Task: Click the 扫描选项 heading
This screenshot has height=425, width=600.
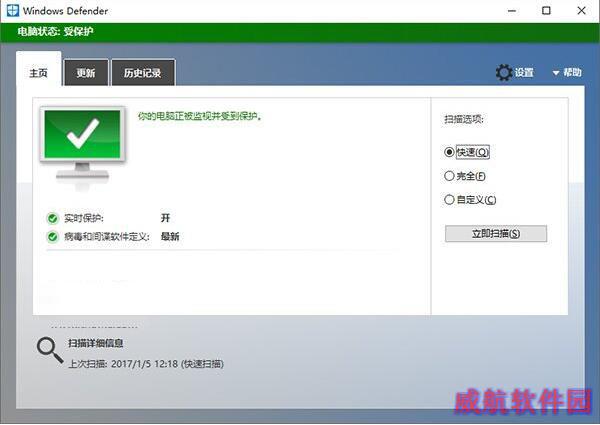Action: pyautogui.click(x=464, y=119)
